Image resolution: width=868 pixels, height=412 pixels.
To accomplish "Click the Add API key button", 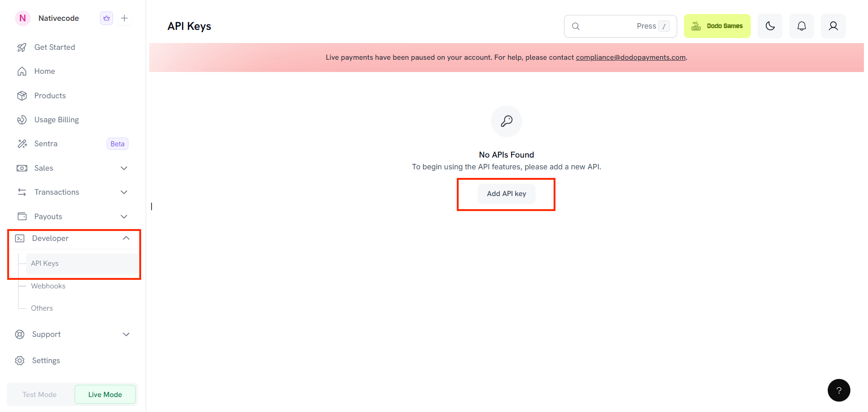I will [x=506, y=193].
